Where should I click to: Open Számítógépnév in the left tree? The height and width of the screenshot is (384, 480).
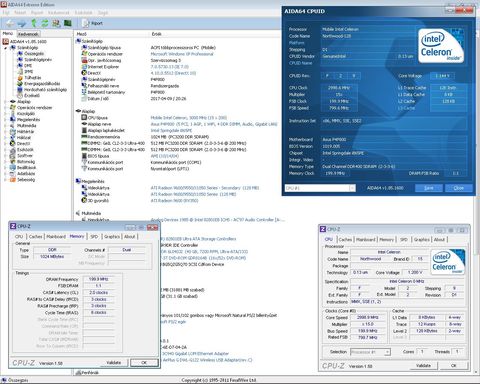38,59
